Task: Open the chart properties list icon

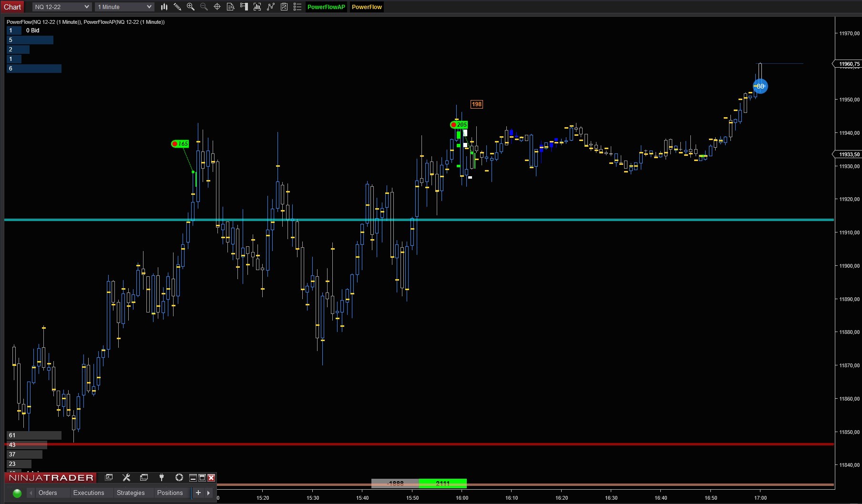Action: [x=298, y=7]
